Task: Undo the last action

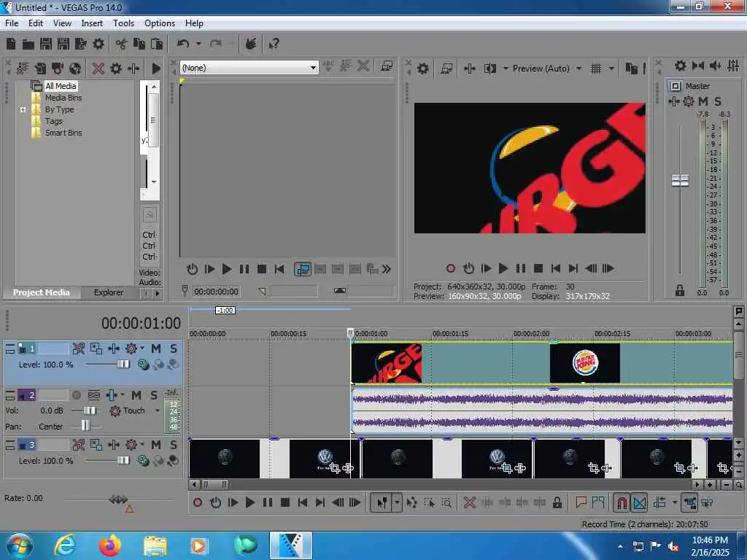Action: [x=183, y=44]
